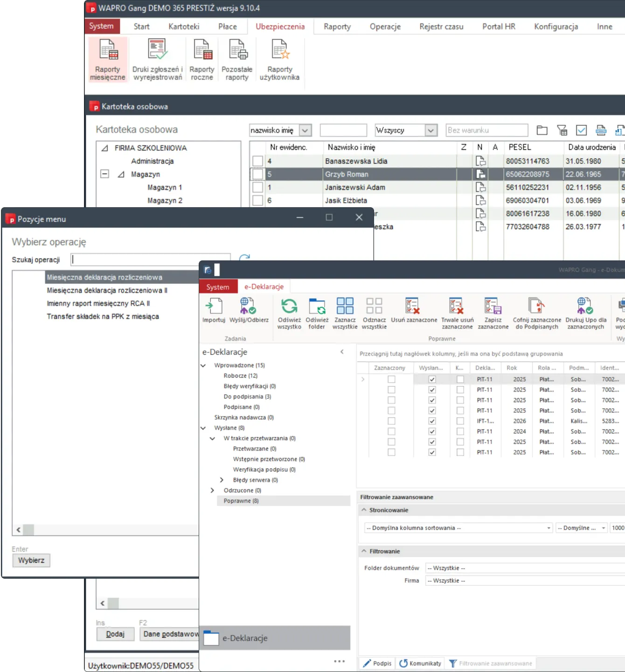
Task: Click the folder icon in Kartoteka osobowa toolbar
Action: pyautogui.click(x=542, y=130)
